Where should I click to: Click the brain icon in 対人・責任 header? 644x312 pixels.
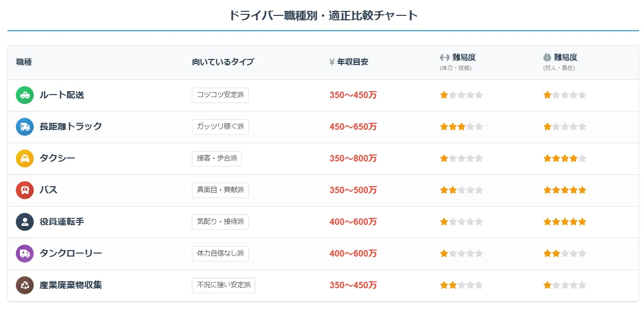[x=547, y=57]
